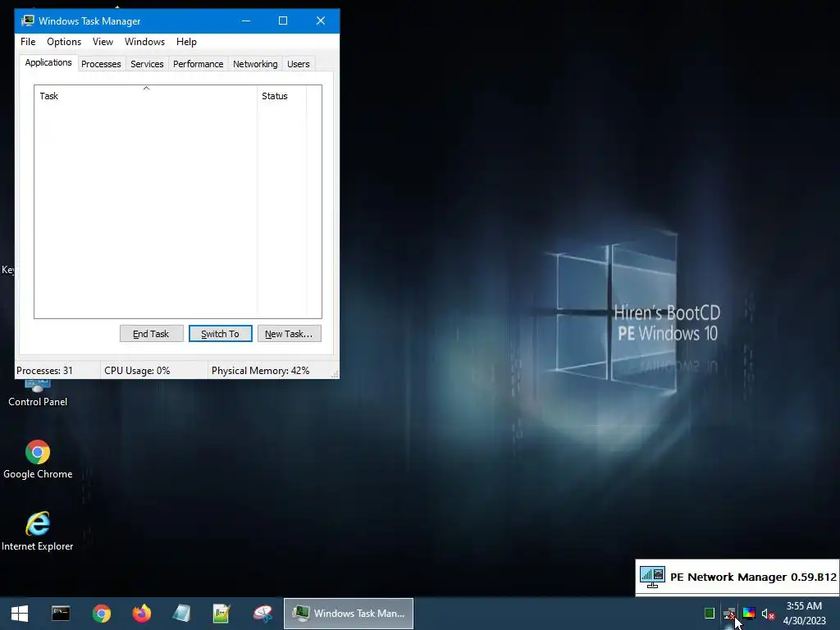Image resolution: width=840 pixels, height=630 pixels.
Task: Open the Windows Start menu
Action: [20, 614]
